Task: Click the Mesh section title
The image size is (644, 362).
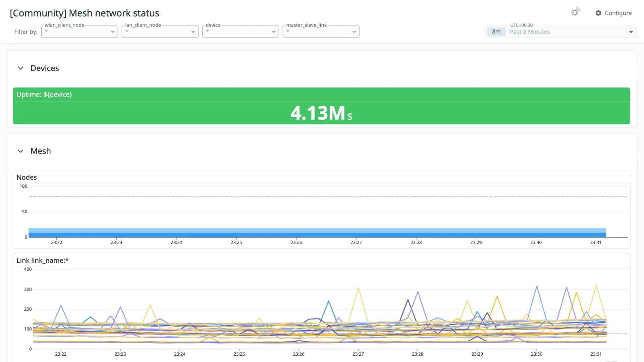Action: click(x=41, y=151)
